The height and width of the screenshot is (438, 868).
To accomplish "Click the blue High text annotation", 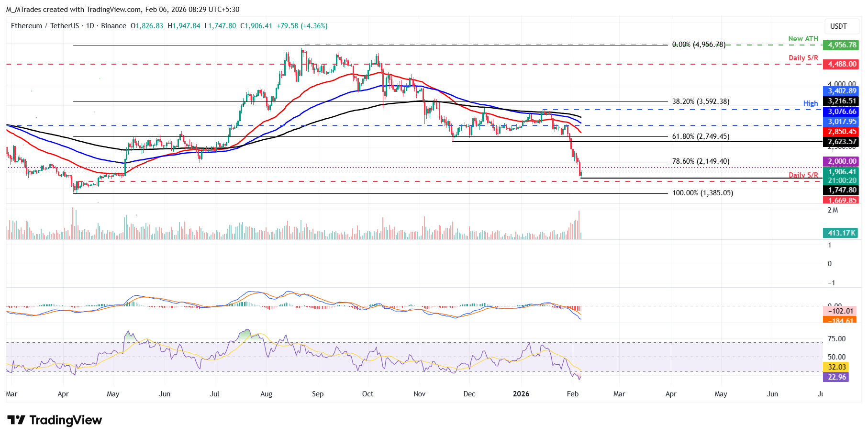I will tap(810, 103).
